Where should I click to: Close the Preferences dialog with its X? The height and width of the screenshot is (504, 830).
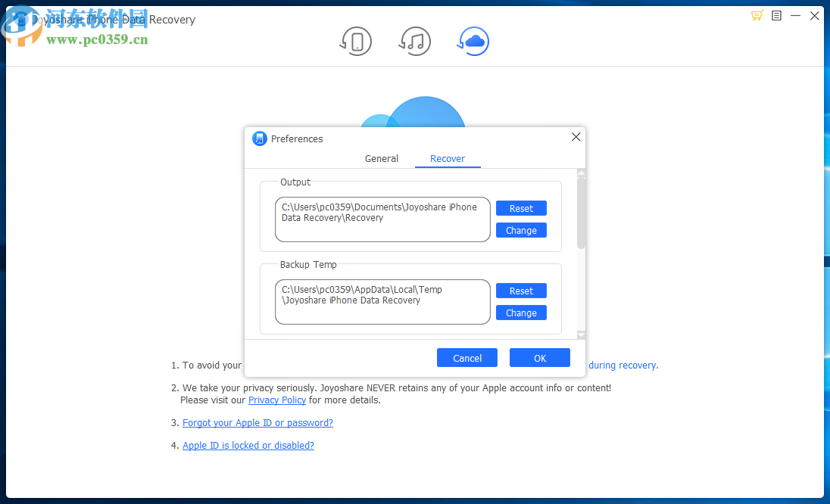click(576, 137)
